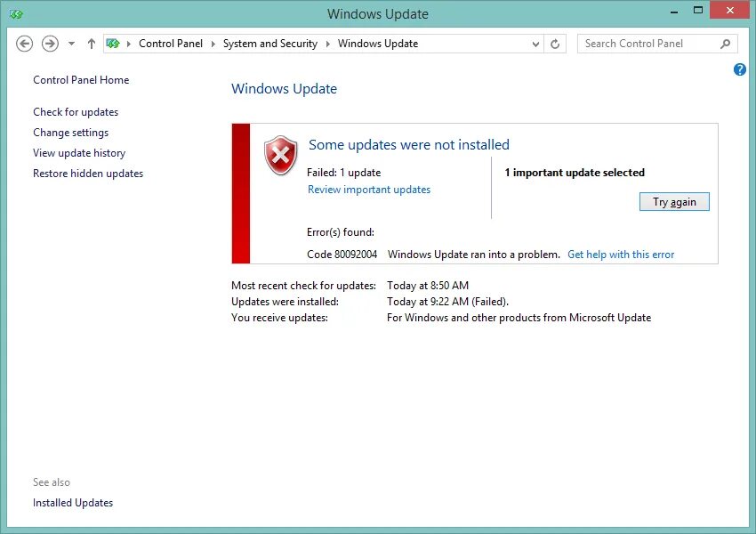The image size is (756, 534).
Task: Select Check for updates
Action: tap(76, 112)
